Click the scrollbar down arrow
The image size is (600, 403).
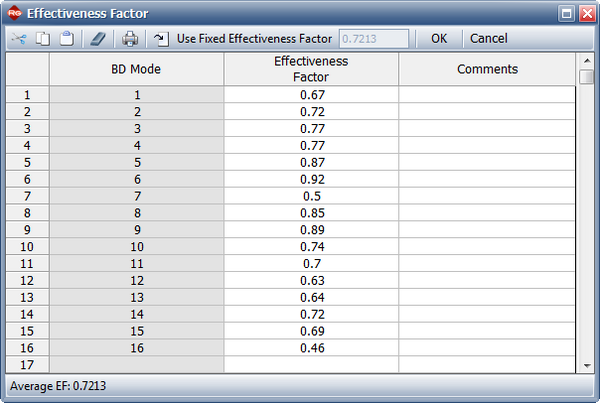tap(587, 365)
